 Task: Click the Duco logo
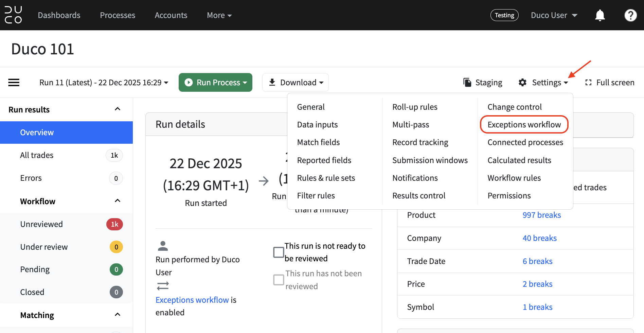coord(13,15)
